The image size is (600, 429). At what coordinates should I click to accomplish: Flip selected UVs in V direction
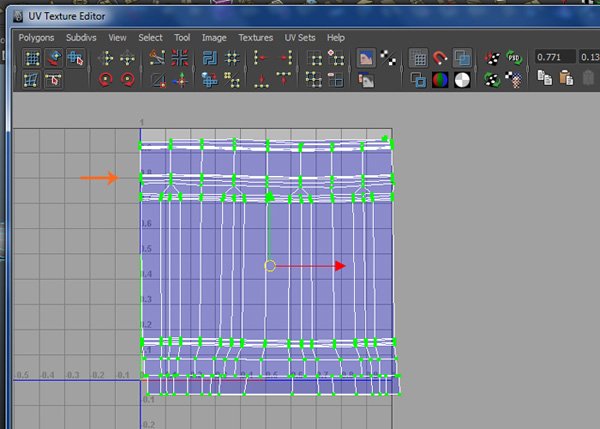[127, 58]
